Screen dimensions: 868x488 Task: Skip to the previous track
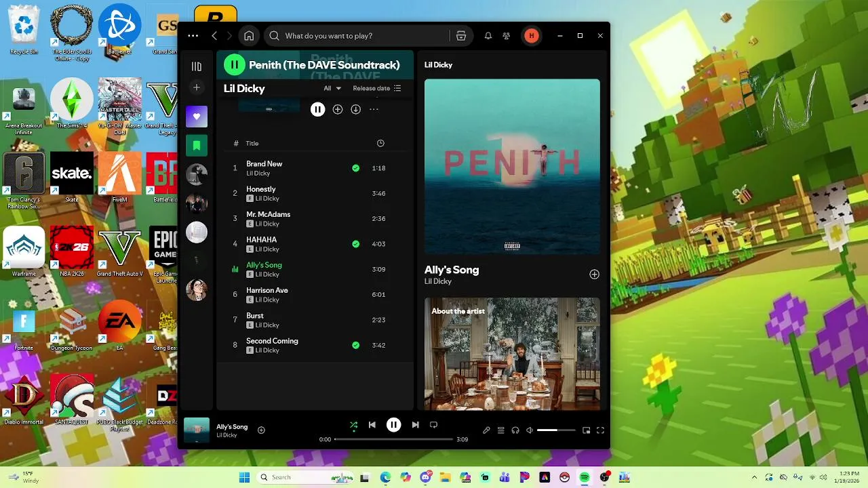pyautogui.click(x=372, y=425)
